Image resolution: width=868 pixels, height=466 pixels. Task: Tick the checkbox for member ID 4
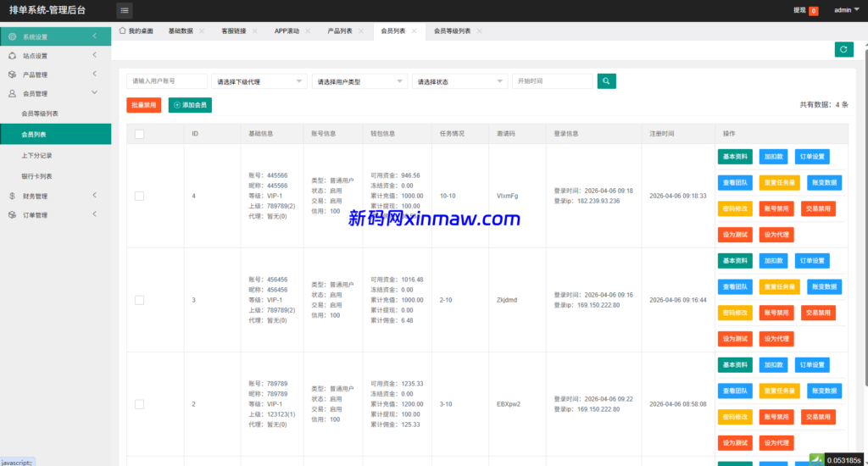140,196
